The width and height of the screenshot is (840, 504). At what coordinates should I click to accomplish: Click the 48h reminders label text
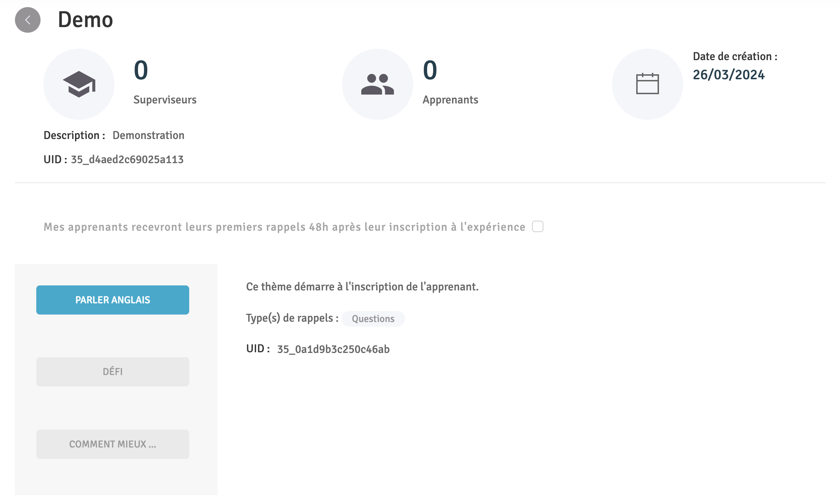click(x=284, y=227)
